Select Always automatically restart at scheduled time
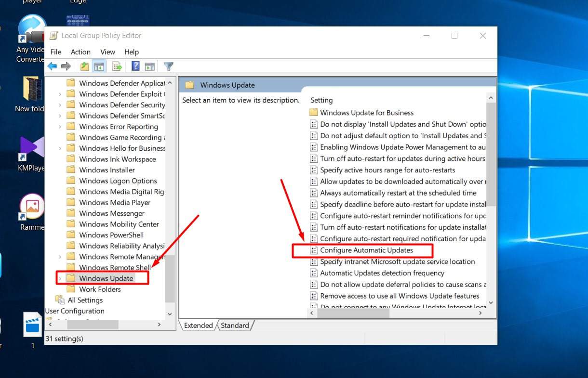 pyautogui.click(x=398, y=193)
